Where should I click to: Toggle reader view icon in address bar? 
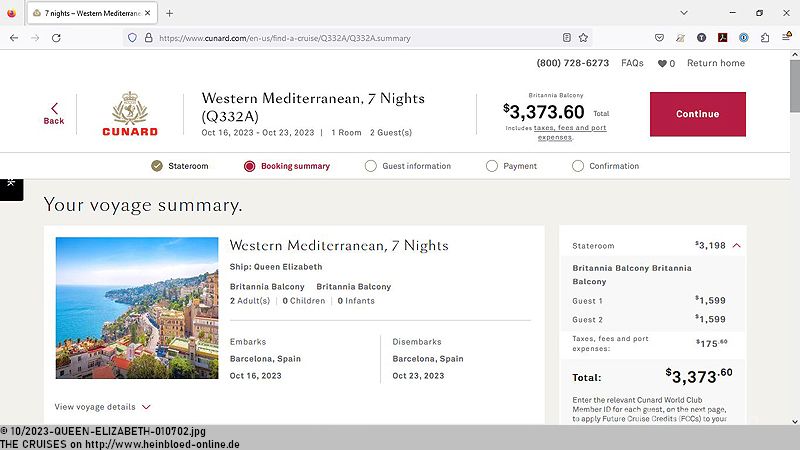pos(566,37)
